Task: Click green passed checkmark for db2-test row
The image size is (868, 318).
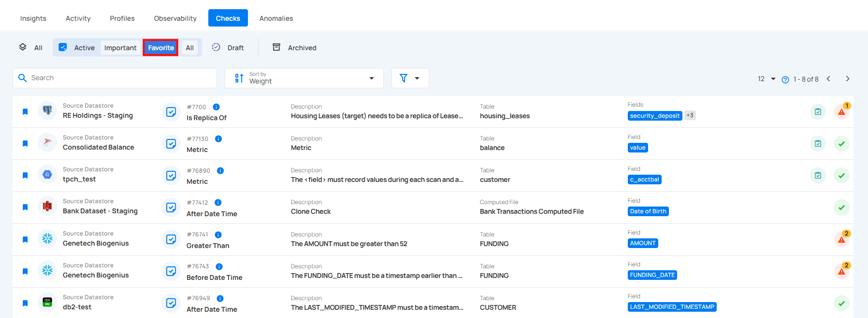Action: pyautogui.click(x=841, y=304)
